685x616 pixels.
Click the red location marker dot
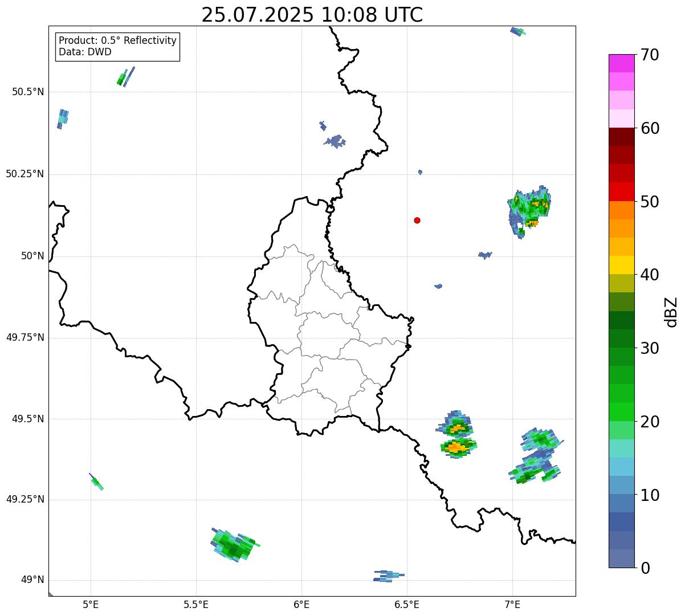coord(417,220)
